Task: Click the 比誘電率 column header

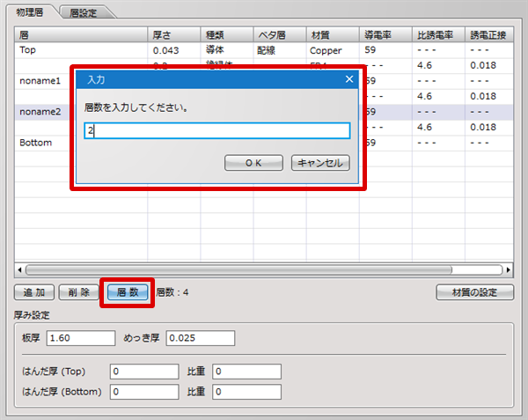Action: (x=437, y=34)
